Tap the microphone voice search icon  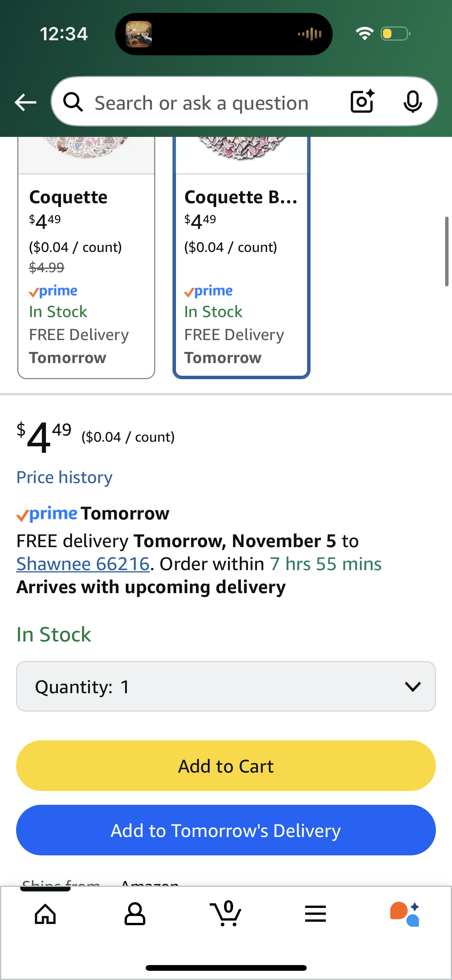tap(413, 102)
